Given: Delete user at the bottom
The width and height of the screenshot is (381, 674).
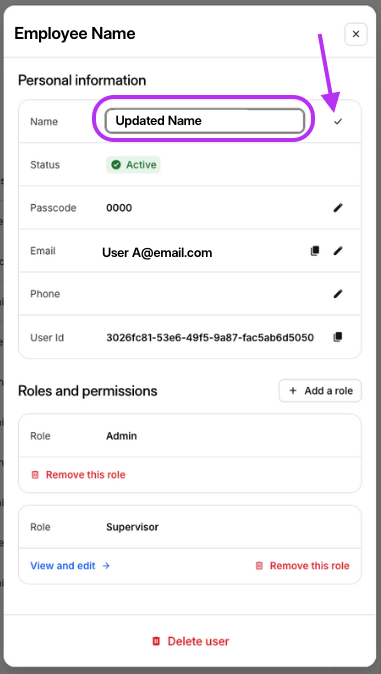Looking at the screenshot, I should (x=190, y=641).
